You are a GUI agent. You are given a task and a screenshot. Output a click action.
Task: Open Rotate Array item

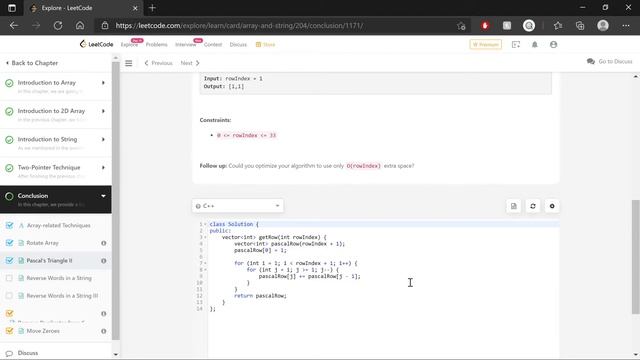pos(42,243)
